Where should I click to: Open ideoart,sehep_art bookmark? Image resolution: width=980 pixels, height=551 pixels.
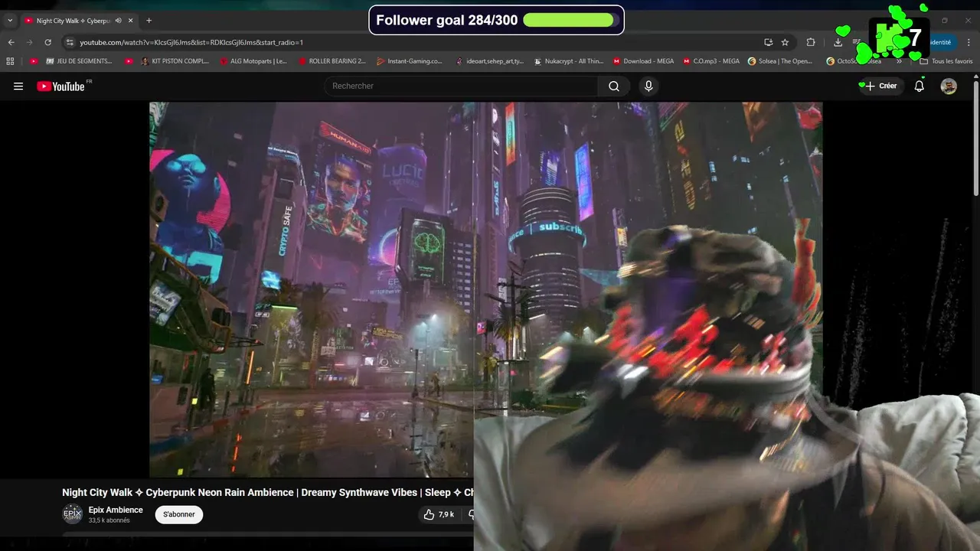489,61
